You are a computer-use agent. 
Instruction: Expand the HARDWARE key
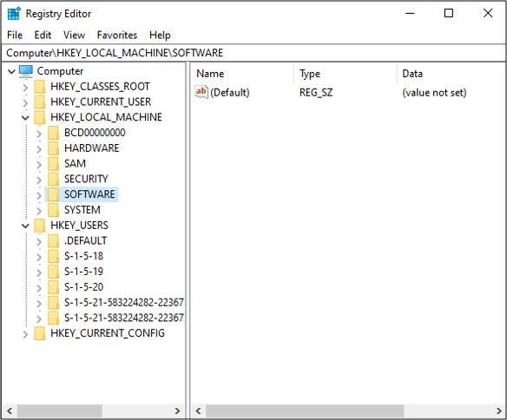39,149
